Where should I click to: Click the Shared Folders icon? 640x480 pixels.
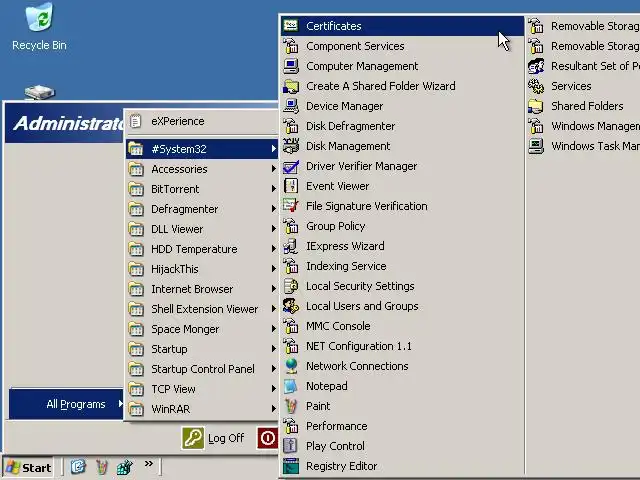point(536,106)
